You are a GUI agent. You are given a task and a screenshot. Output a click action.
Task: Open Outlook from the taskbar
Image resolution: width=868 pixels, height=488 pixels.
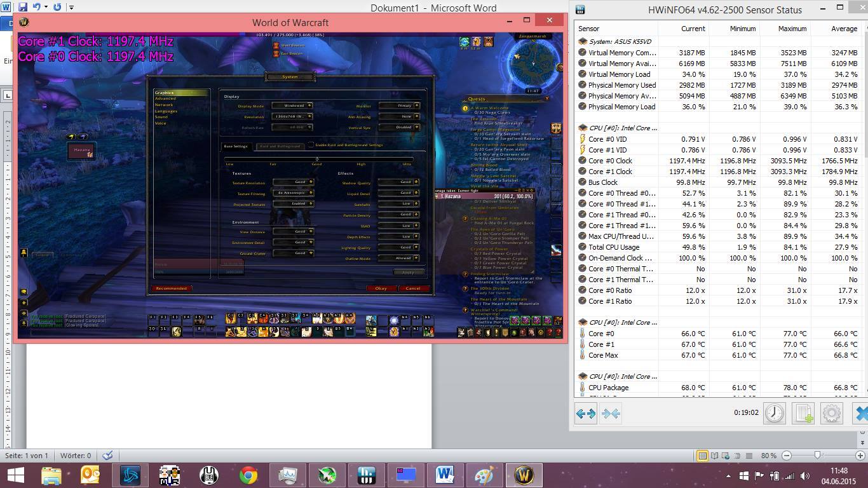tap(91, 475)
